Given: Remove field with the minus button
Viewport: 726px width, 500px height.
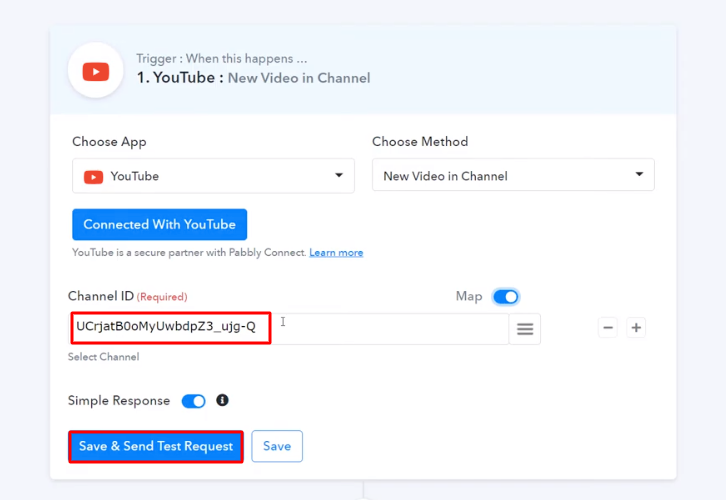Looking at the screenshot, I should pyautogui.click(x=608, y=328).
